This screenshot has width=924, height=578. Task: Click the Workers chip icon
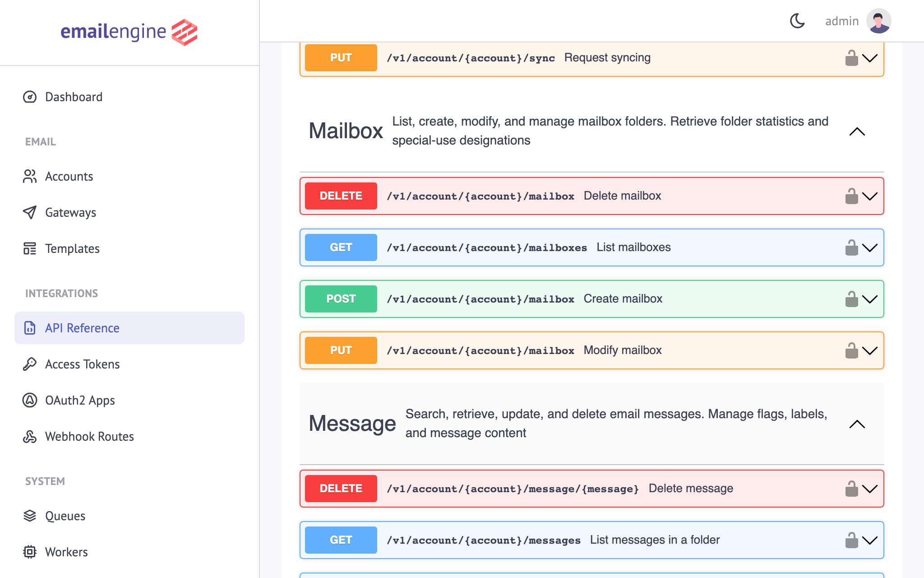click(30, 552)
